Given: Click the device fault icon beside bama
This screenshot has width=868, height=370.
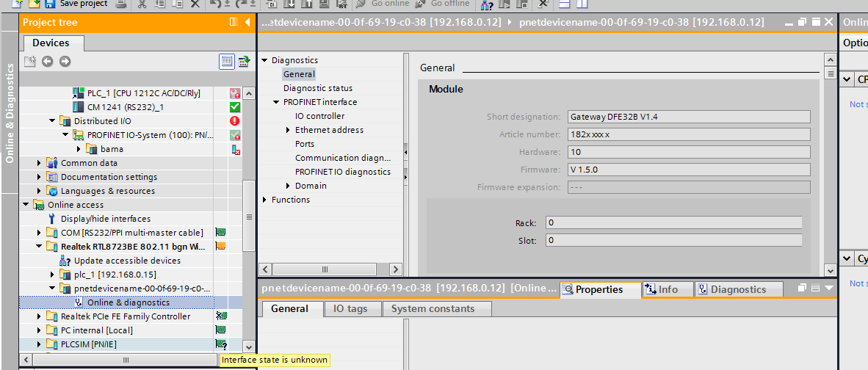Looking at the screenshot, I should tap(235, 149).
